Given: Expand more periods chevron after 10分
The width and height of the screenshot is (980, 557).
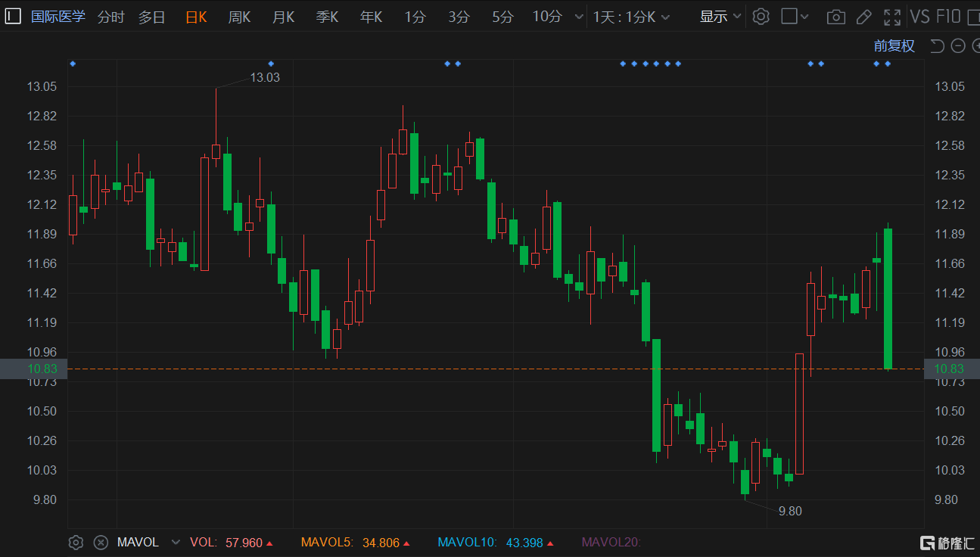Looking at the screenshot, I should pos(579,17).
